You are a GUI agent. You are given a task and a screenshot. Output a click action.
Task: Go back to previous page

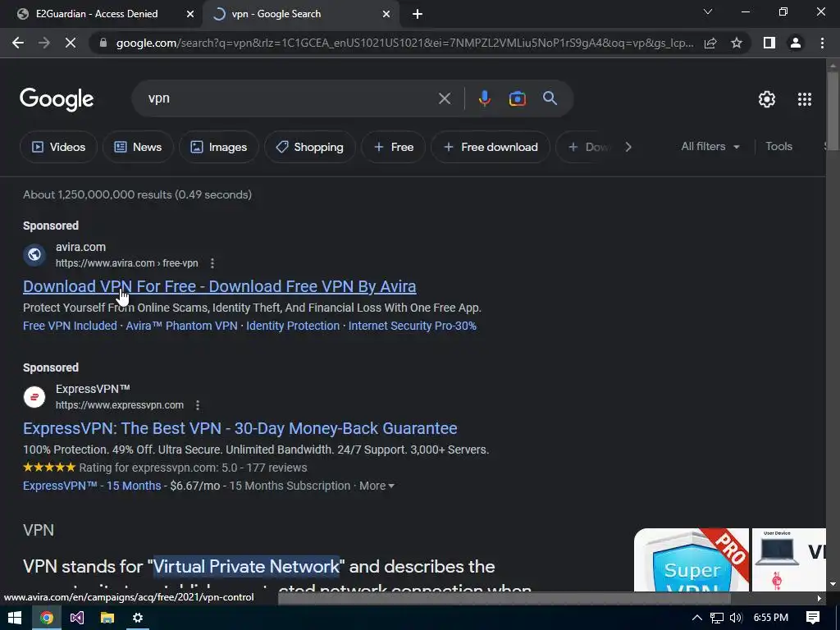(18, 43)
